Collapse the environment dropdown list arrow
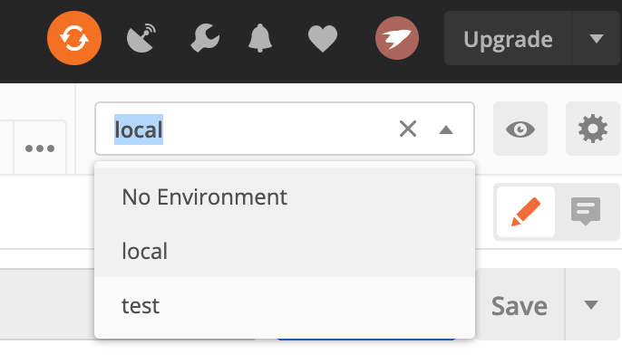 (445, 129)
